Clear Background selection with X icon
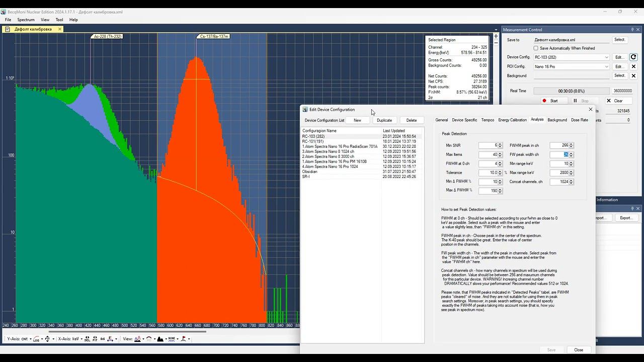644x362 pixels. (633, 76)
